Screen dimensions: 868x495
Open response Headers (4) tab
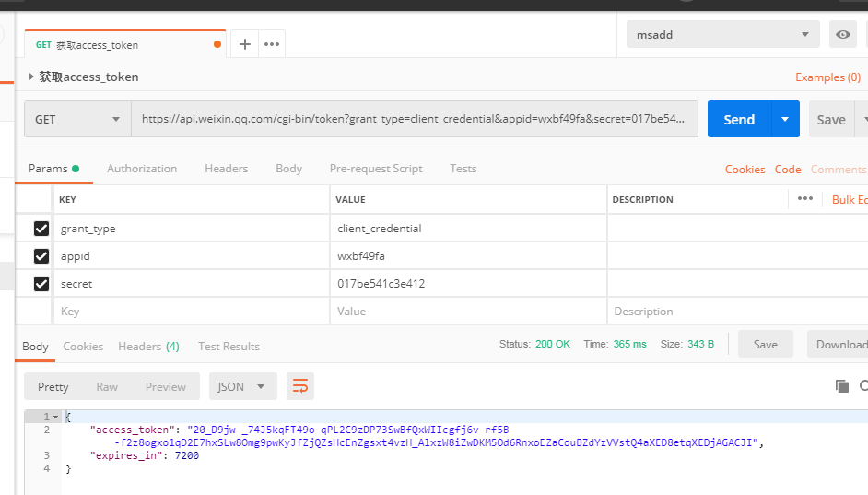coord(148,346)
